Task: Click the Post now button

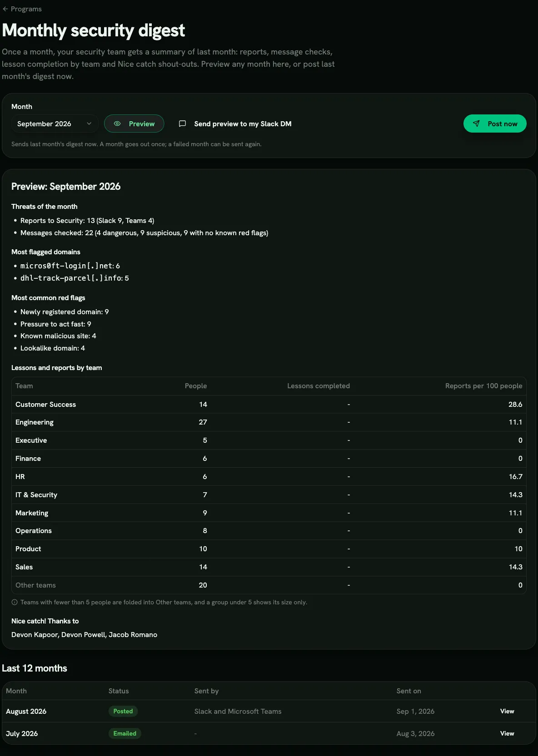Action: [x=495, y=124]
